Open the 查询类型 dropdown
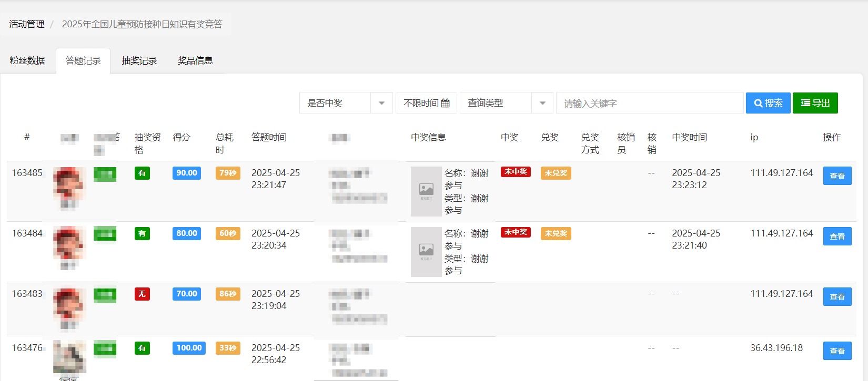This screenshot has height=381, width=868. pos(507,103)
